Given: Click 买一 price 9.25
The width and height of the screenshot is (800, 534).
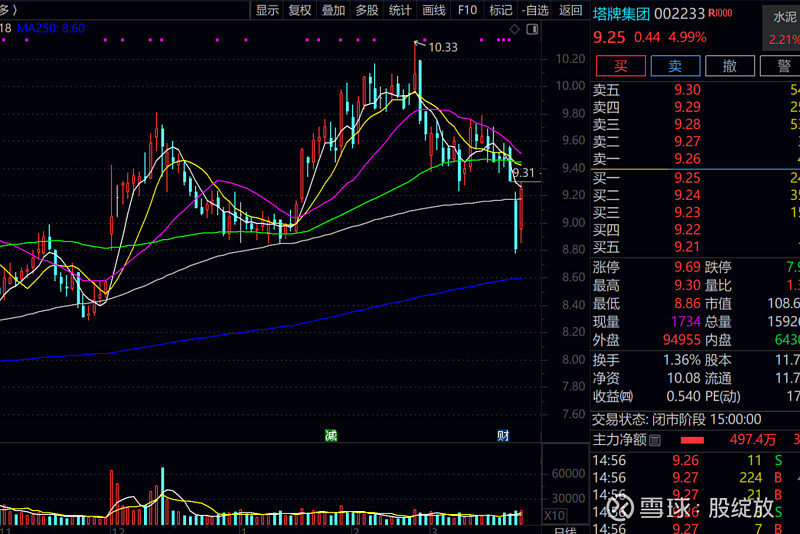Looking at the screenshot, I should 687,178.
